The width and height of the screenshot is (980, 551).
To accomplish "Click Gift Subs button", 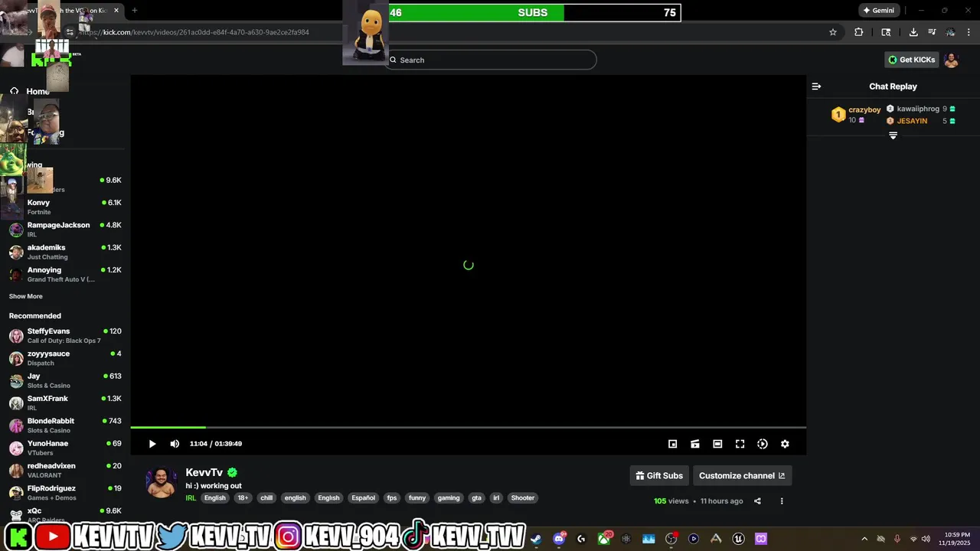I will (x=659, y=475).
